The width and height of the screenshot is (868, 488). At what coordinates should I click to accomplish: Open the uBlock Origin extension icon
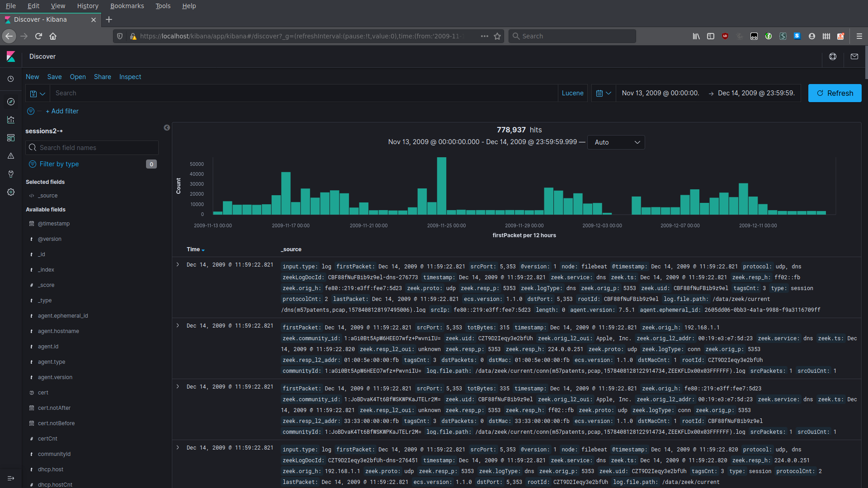(725, 36)
